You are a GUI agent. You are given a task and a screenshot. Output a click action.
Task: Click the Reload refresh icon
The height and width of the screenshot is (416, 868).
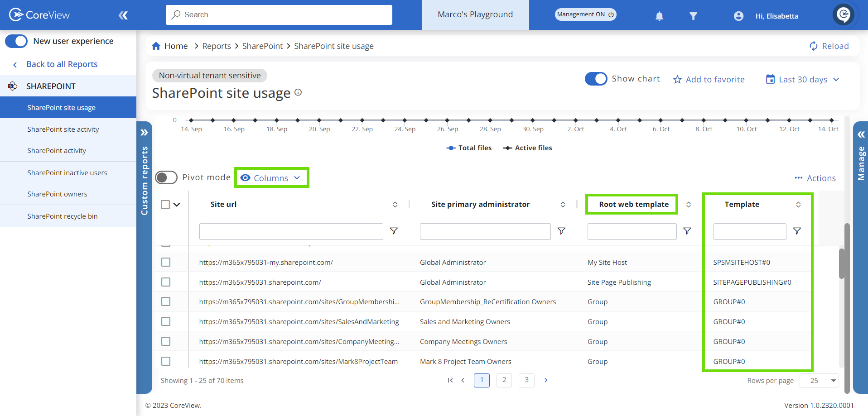point(814,46)
